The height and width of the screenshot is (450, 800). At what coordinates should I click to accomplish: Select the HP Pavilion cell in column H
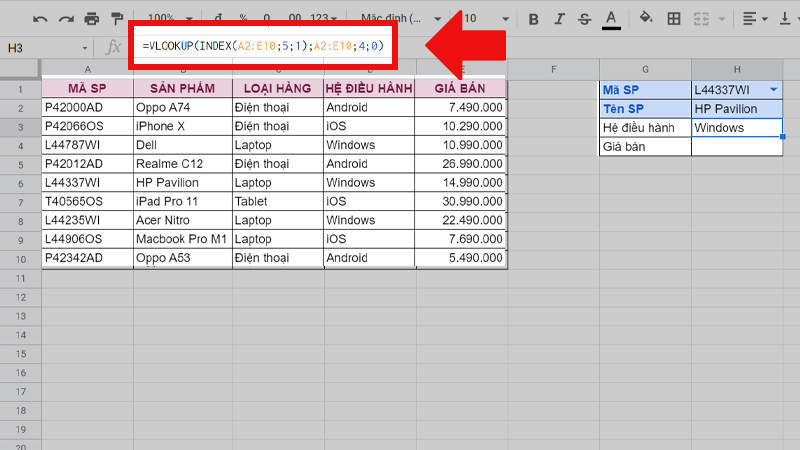(x=737, y=109)
